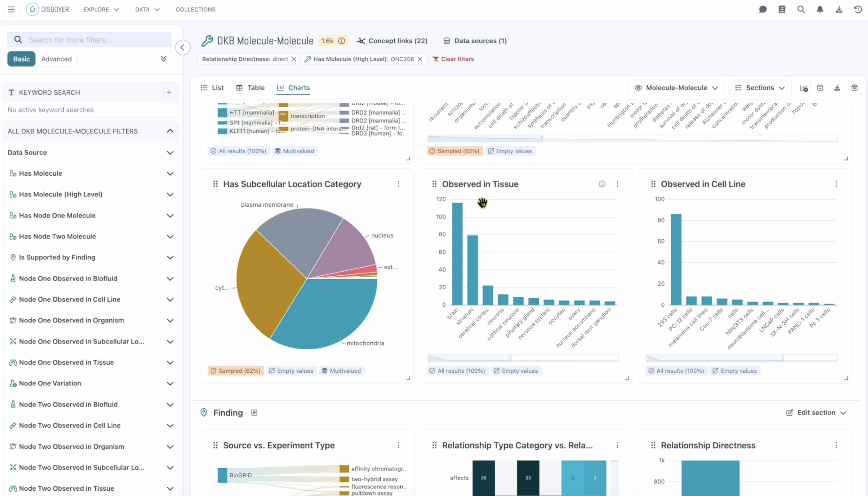
Task: Click the save dashboard icon in toolbar
Action: tap(820, 88)
